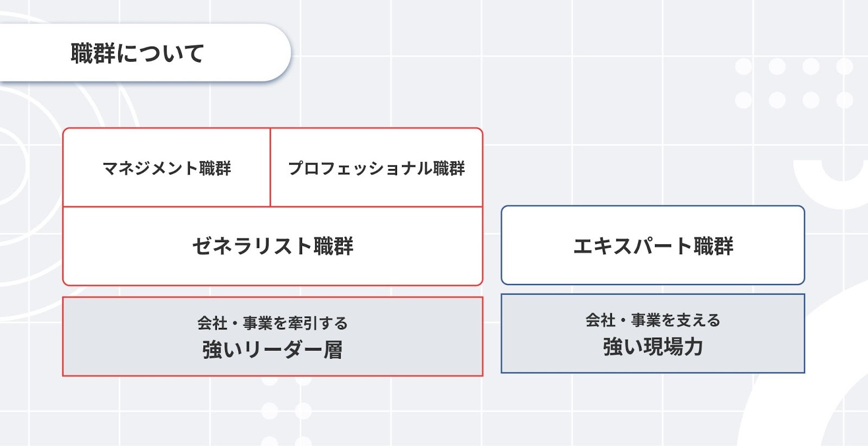This screenshot has width=868, height=446.
Task: Click the 会社・事業を牽引する caption
Action: click(272, 323)
